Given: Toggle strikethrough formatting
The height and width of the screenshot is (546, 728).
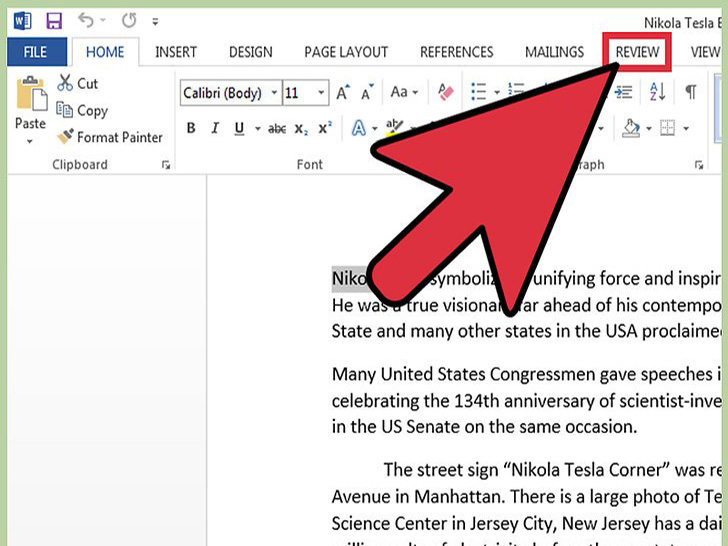Looking at the screenshot, I should pos(276,128).
